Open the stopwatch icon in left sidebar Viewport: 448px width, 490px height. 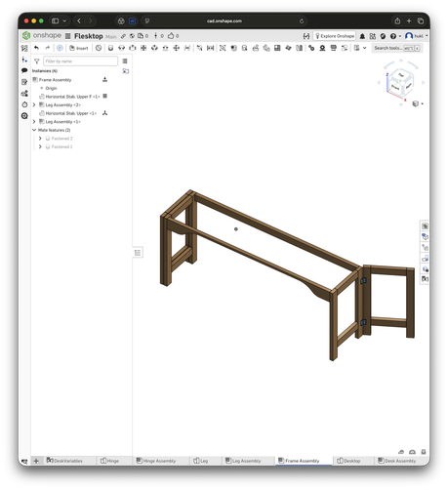click(x=24, y=104)
